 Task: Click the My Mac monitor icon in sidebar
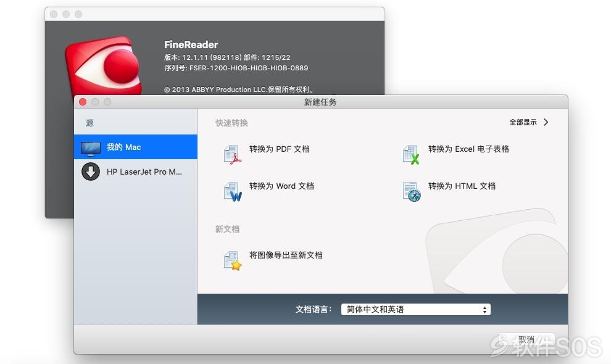click(x=90, y=147)
